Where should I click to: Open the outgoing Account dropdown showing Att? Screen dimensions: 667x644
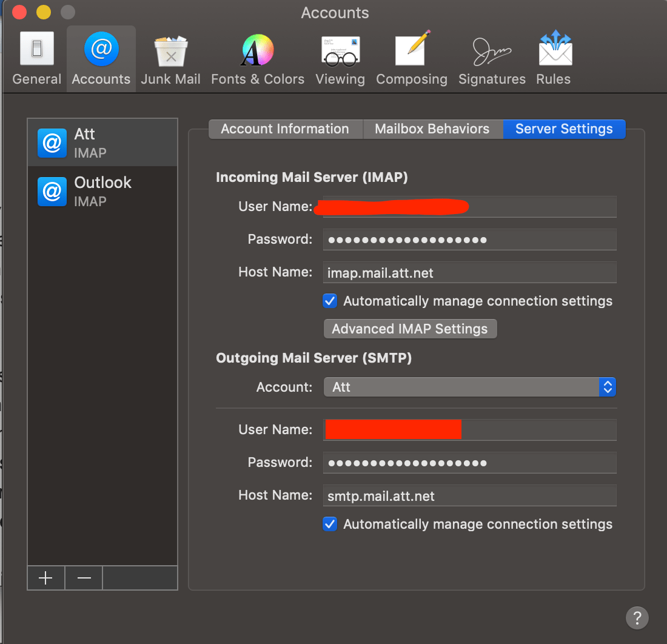[469, 387]
